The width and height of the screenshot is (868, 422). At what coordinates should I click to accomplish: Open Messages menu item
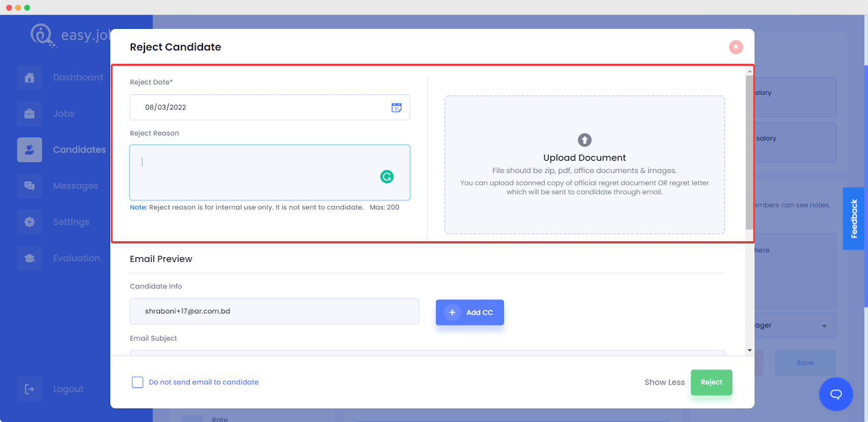click(75, 186)
